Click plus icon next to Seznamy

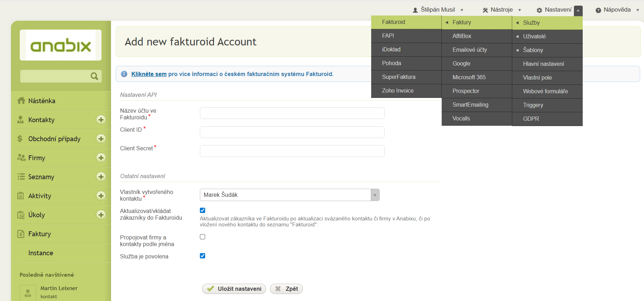(x=101, y=177)
